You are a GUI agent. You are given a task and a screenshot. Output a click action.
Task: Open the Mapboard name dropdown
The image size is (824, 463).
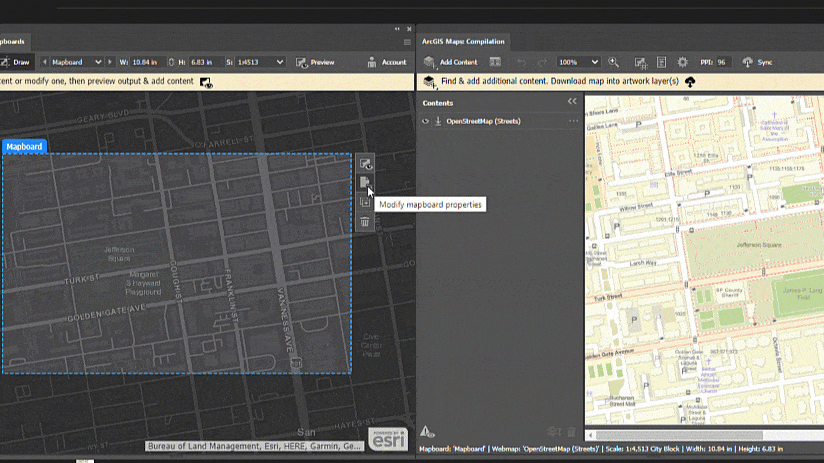click(77, 62)
